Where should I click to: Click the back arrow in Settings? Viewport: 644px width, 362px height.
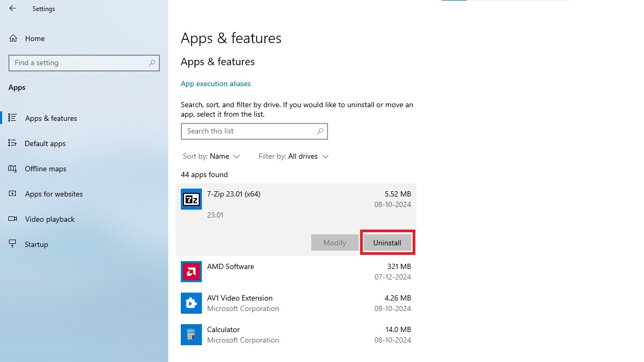[13, 8]
